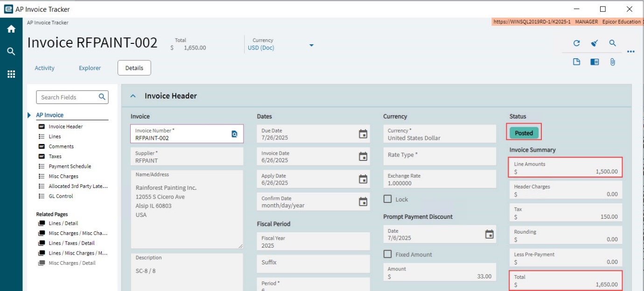Click the Fiscal Year field

pyautogui.click(x=313, y=242)
